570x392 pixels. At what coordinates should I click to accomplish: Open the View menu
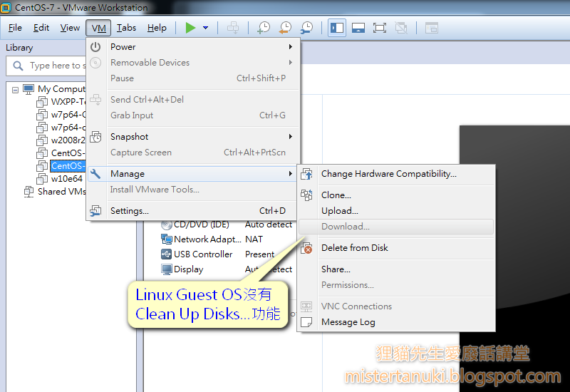pyautogui.click(x=70, y=28)
